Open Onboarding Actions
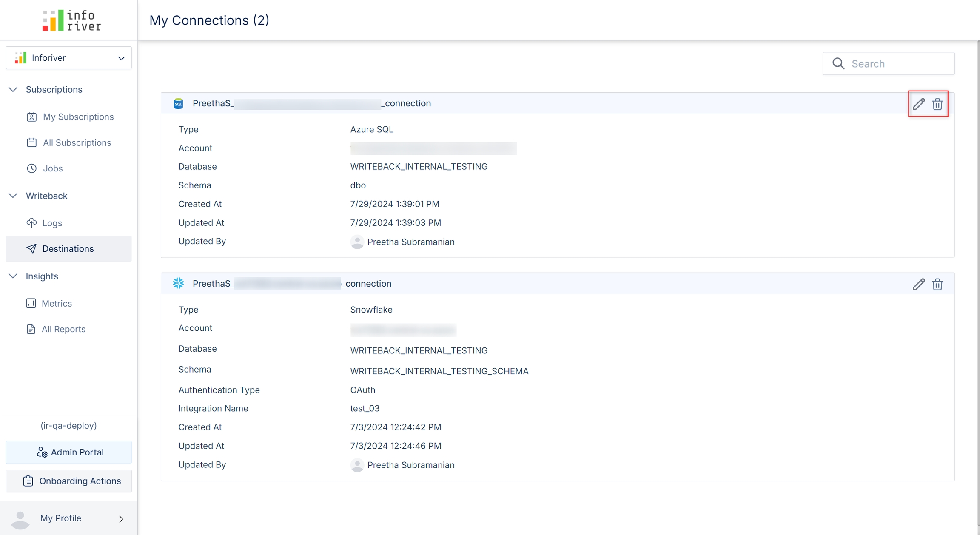 (69, 481)
